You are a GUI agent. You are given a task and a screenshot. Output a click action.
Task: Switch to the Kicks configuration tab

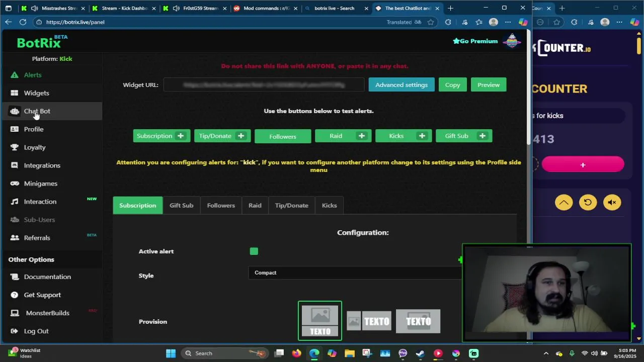(x=329, y=205)
